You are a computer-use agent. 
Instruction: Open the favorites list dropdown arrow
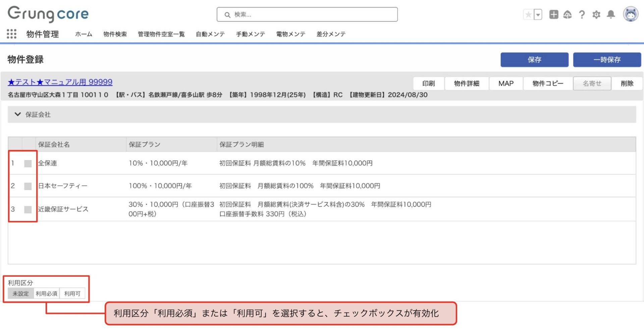(x=538, y=15)
